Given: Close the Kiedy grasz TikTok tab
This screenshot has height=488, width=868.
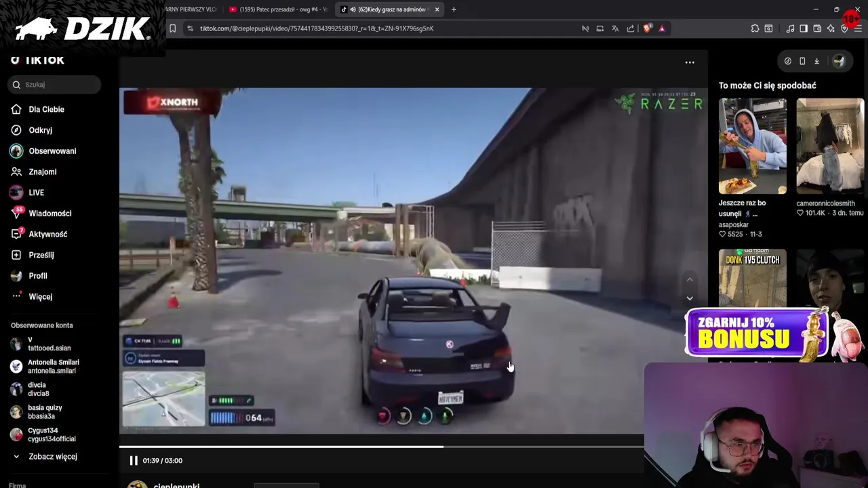Looking at the screenshot, I should (437, 9).
